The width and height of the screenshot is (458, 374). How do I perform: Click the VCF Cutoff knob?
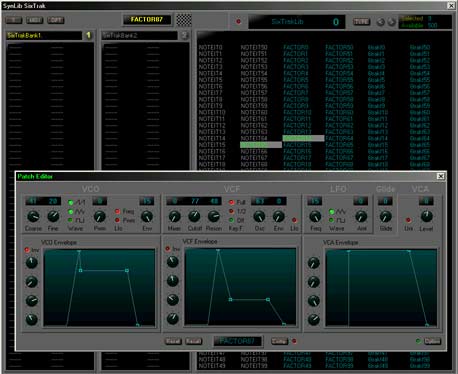(194, 217)
